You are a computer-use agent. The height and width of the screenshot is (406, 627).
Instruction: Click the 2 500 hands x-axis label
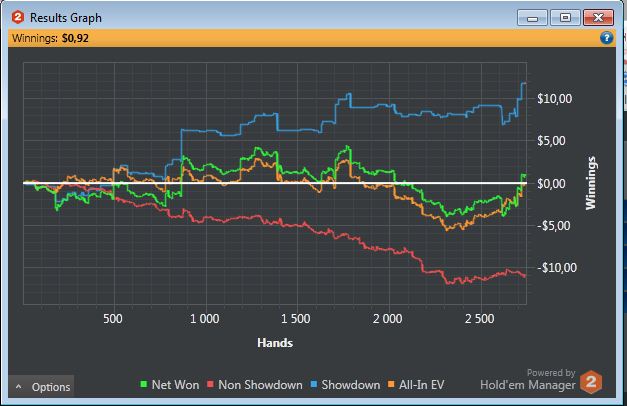coord(479,319)
